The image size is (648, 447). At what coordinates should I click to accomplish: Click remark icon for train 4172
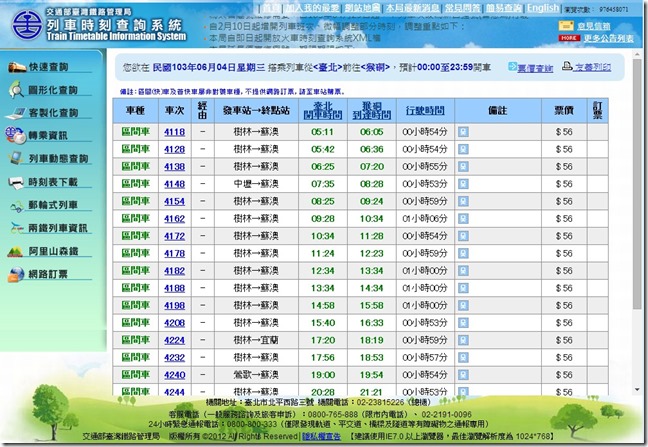coord(464,236)
